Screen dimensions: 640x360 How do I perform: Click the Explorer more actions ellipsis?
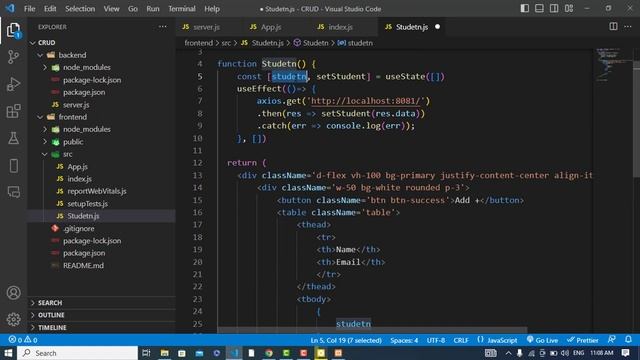(x=162, y=27)
